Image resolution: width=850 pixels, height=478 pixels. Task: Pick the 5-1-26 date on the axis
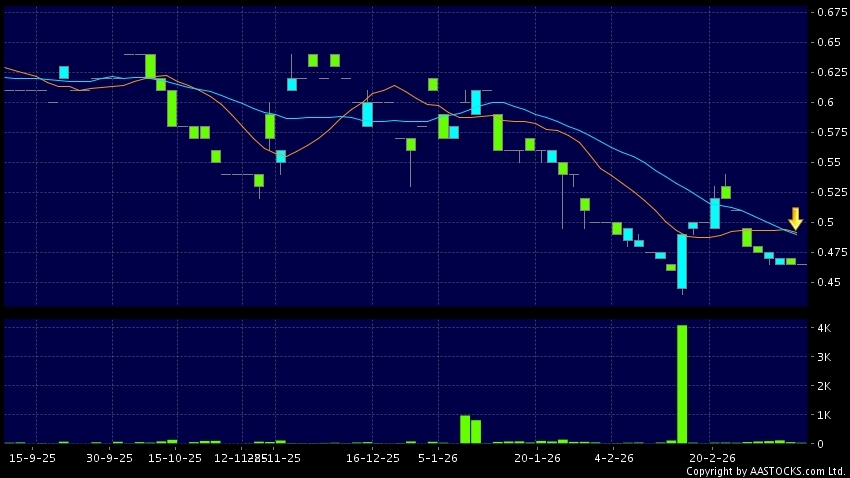[x=438, y=457]
